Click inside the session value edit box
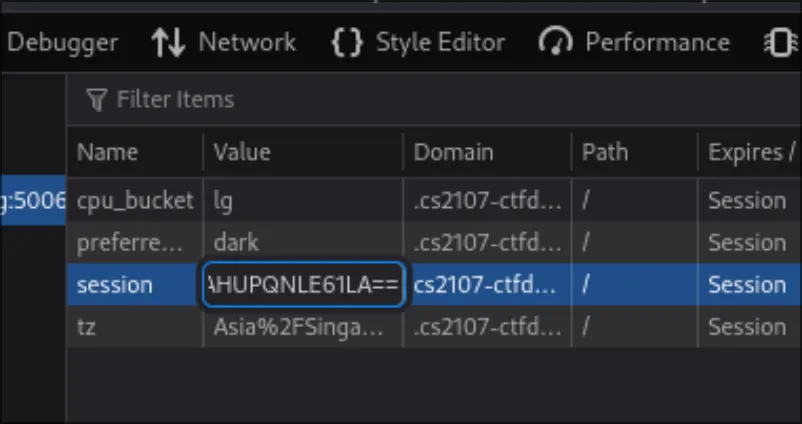Viewport: 802px width, 424px height. point(303,285)
